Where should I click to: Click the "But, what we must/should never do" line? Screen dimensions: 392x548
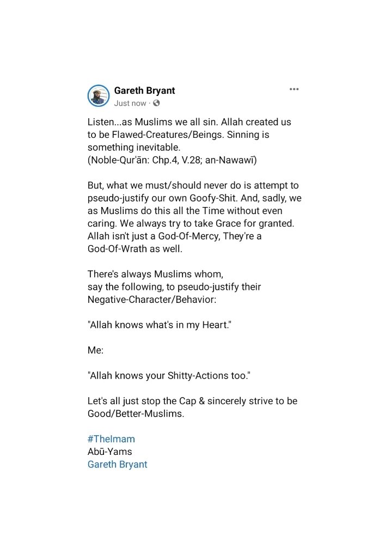193,186
